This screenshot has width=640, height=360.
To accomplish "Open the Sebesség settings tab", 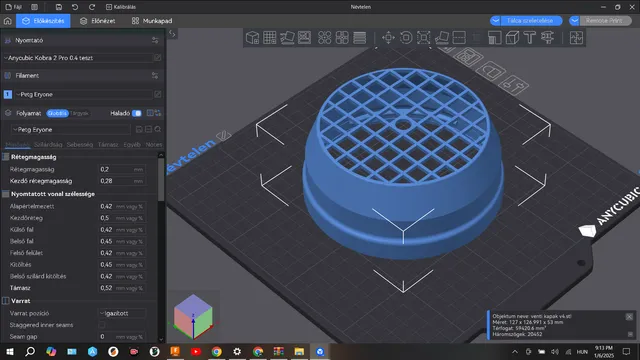I will point(80,144).
